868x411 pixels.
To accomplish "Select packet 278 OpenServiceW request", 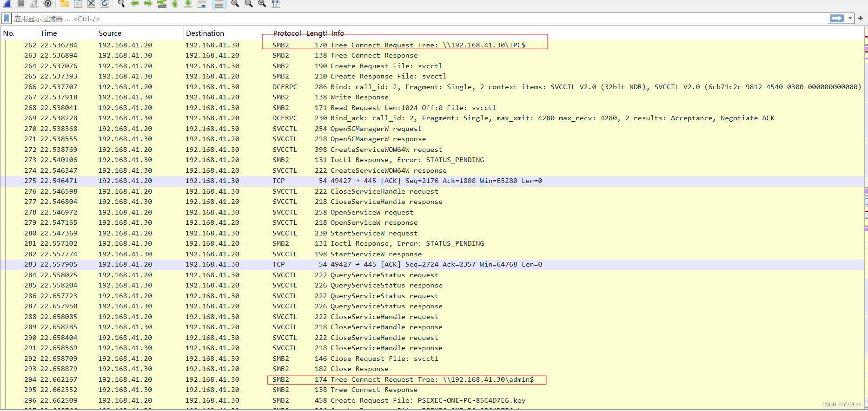I will (432, 212).
